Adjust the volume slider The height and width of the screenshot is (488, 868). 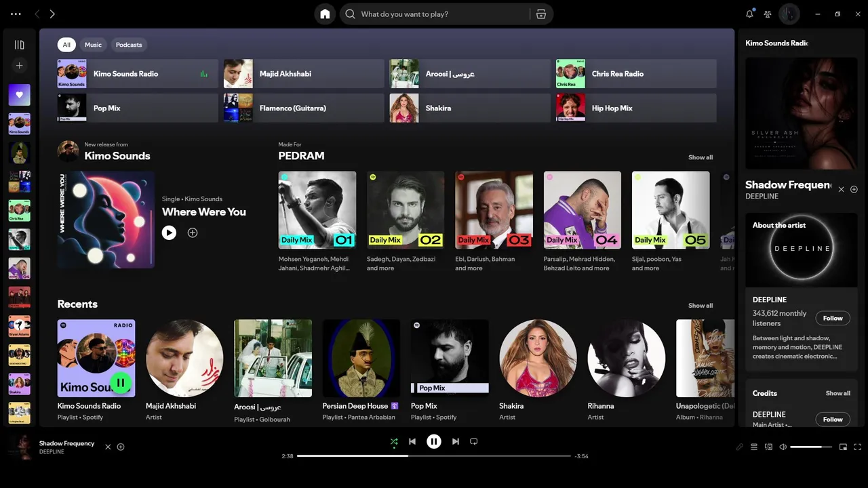tap(811, 447)
